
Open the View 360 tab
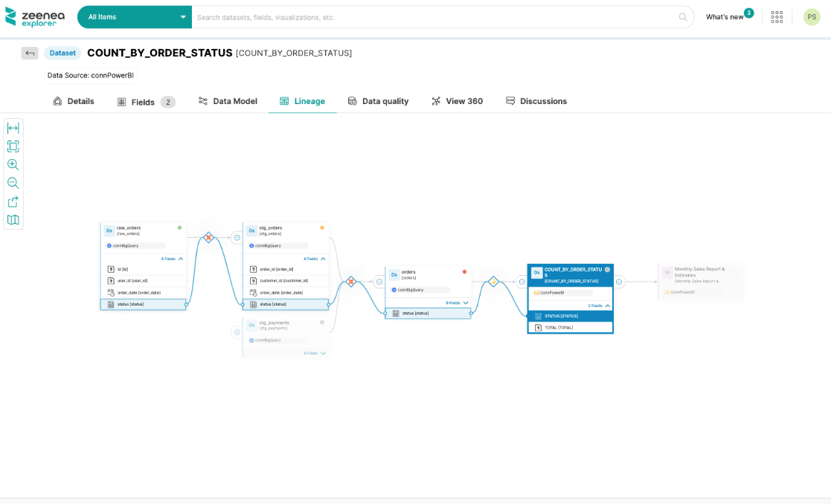coord(457,101)
